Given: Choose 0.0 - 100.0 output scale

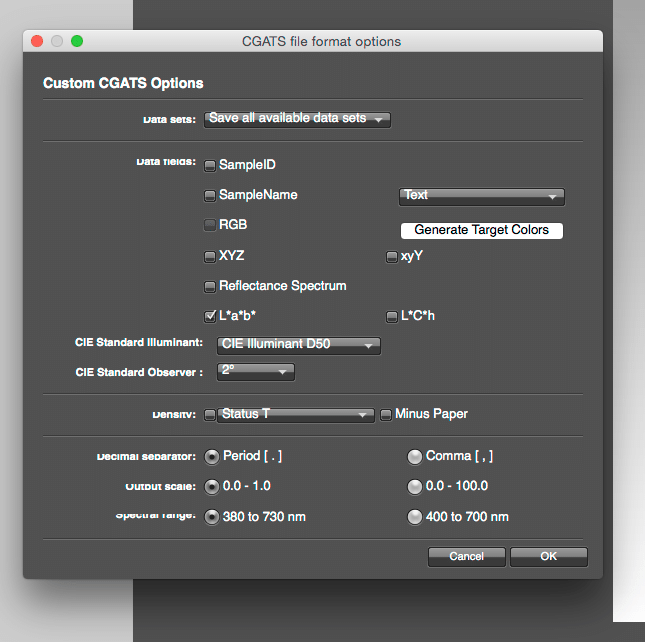Looking at the screenshot, I should coord(415,487).
